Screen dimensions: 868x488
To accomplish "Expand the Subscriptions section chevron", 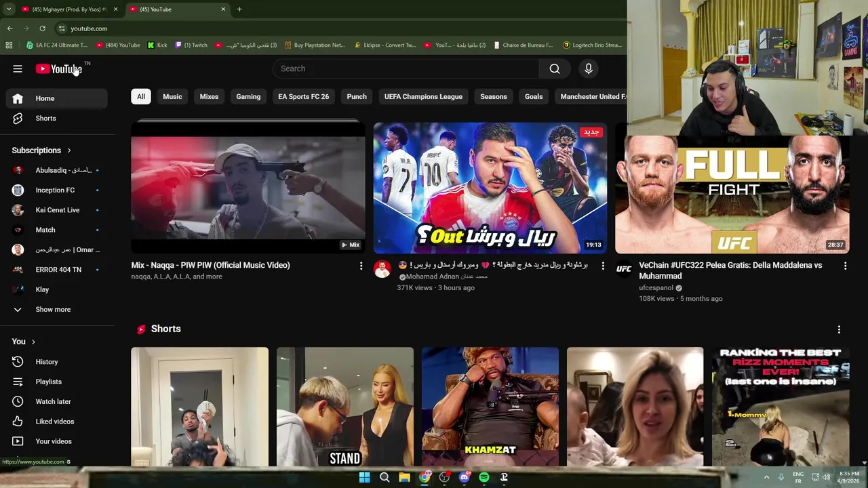I will coord(68,150).
